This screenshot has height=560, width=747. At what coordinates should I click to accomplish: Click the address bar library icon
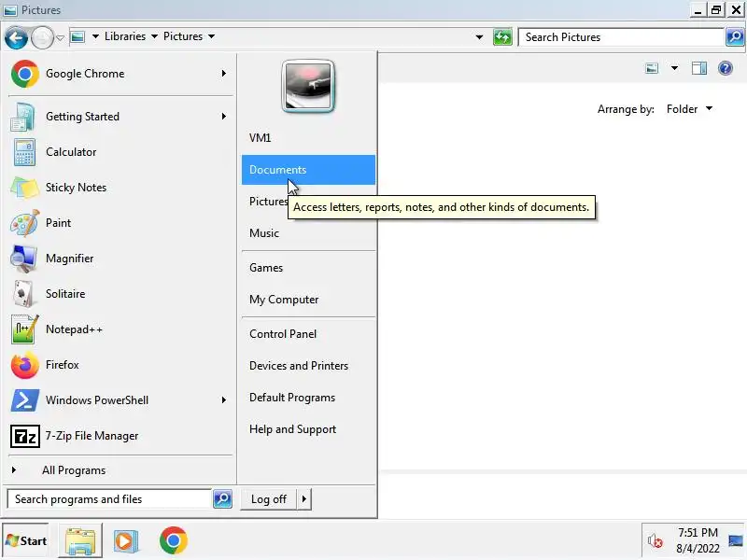pyautogui.click(x=78, y=36)
